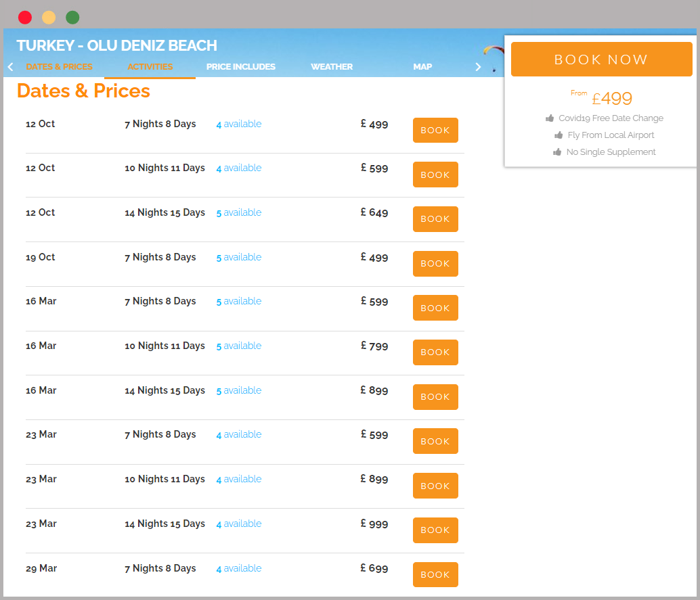Click availability link for 12 Oct 10 Nights
The width and height of the screenshot is (700, 600).
click(x=239, y=168)
